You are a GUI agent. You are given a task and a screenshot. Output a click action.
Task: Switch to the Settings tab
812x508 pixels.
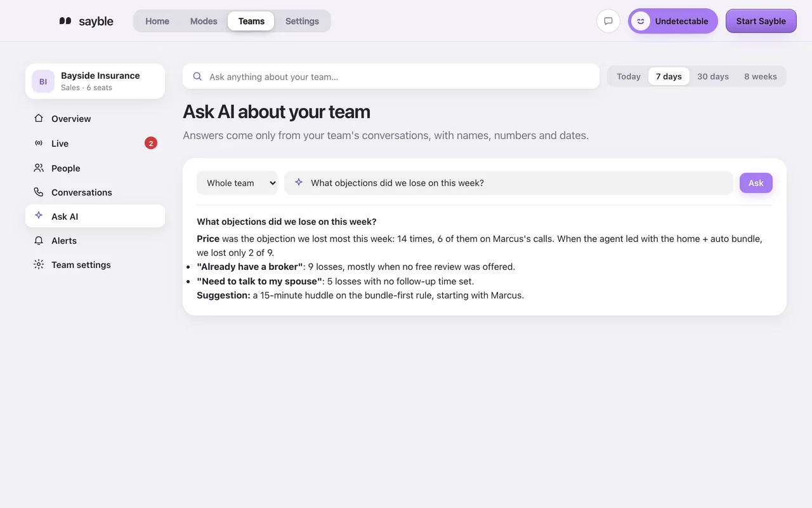click(x=302, y=21)
